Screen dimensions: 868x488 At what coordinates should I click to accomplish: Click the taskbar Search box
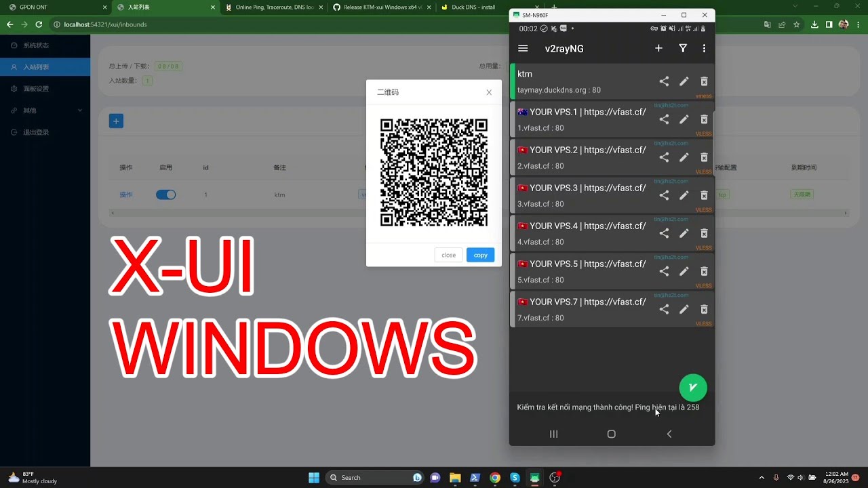coord(374,477)
